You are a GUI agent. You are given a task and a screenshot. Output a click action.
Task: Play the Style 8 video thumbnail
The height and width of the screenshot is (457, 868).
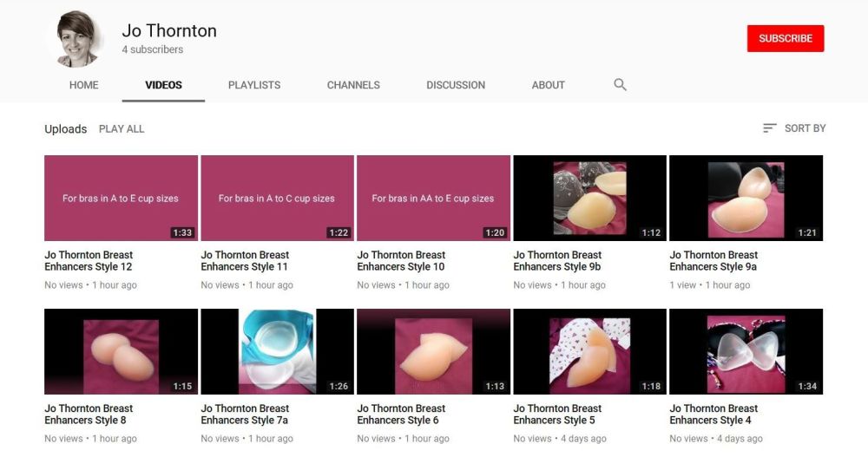tap(121, 351)
